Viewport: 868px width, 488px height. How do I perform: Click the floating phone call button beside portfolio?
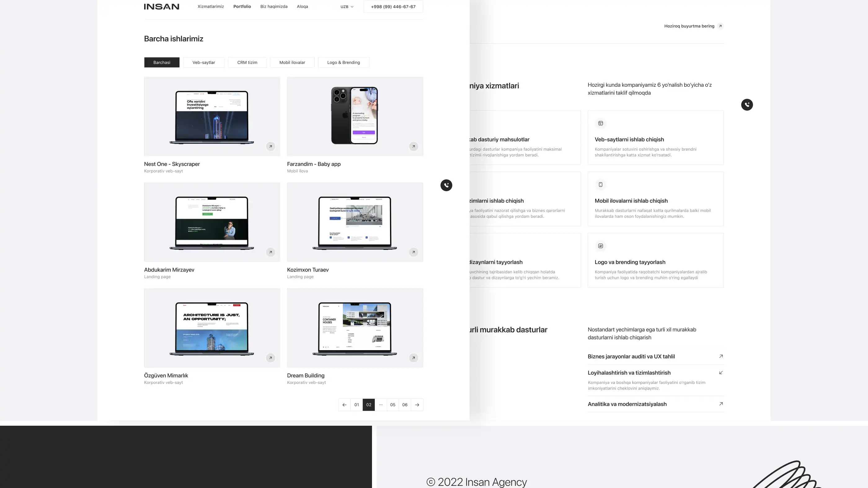pos(446,185)
